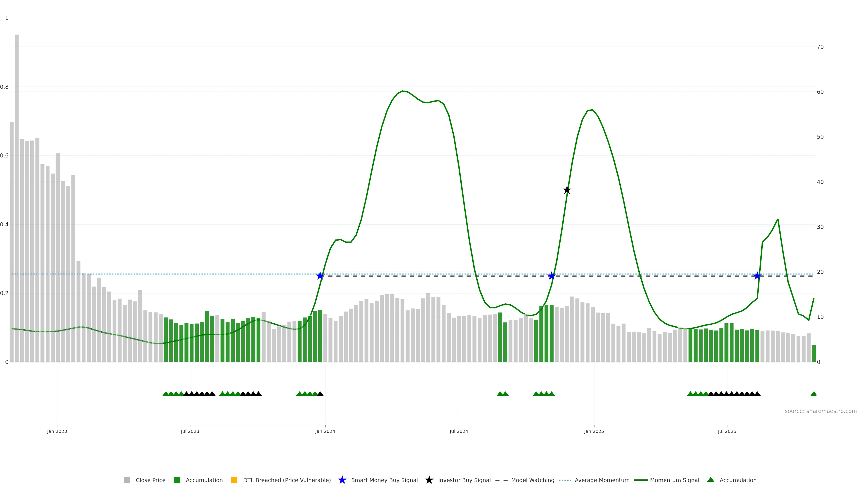
Task: Click the Investor Buy Signal legend star
Action: pyautogui.click(x=429, y=480)
